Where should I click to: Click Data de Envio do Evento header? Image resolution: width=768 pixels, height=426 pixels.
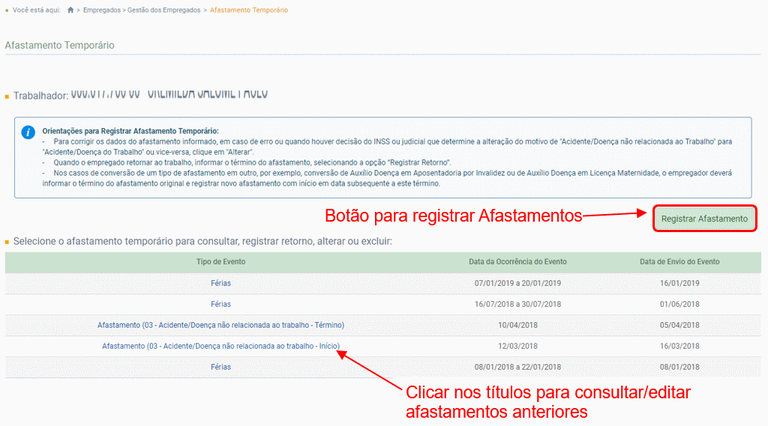click(679, 261)
